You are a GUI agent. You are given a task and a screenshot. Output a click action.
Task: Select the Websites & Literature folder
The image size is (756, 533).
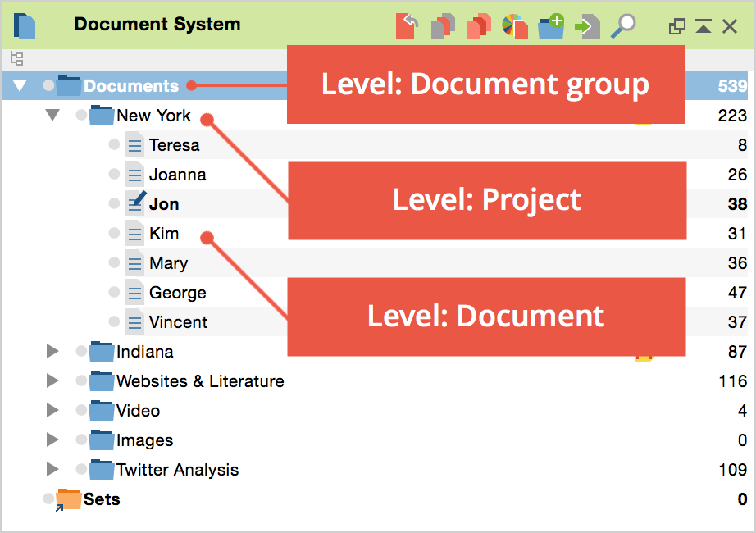[199, 381]
